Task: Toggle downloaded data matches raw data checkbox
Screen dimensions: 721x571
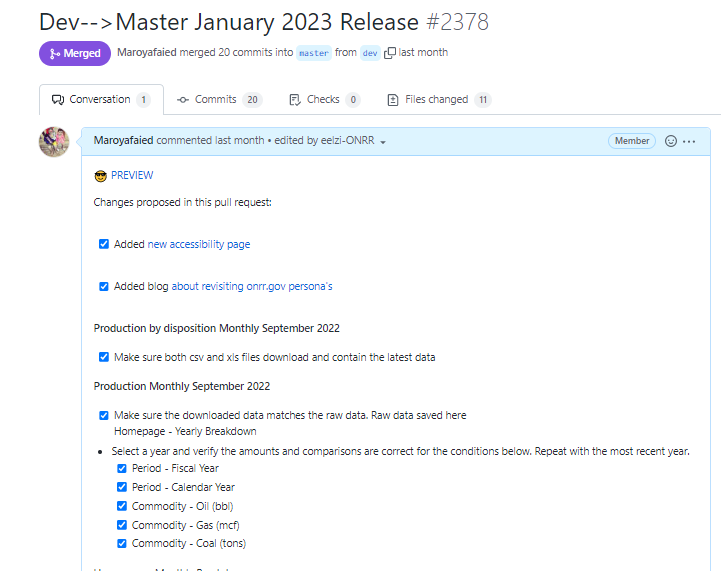Action: [104, 415]
